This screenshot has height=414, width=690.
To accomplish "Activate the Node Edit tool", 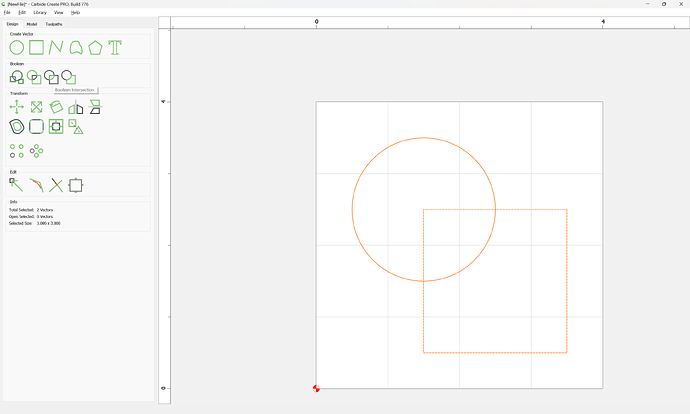I will click(x=16, y=185).
